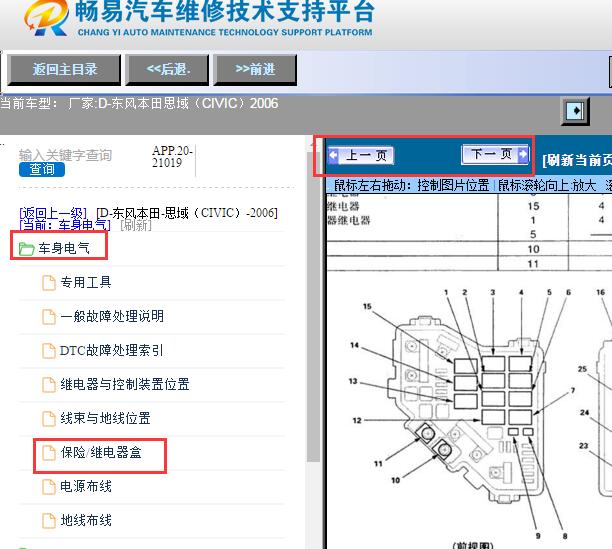Open the 返回上一级 link
Screen dimensions: 612x549
pyautogui.click(x=53, y=213)
